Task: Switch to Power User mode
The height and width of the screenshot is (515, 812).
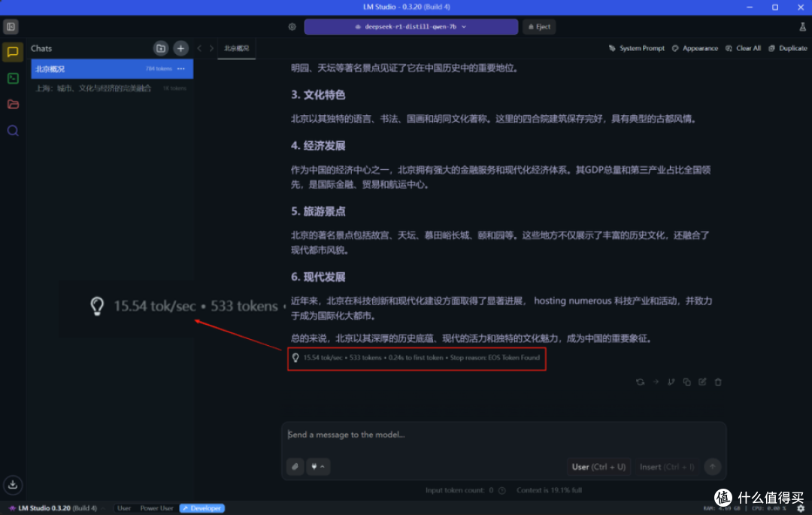Action: (156, 508)
